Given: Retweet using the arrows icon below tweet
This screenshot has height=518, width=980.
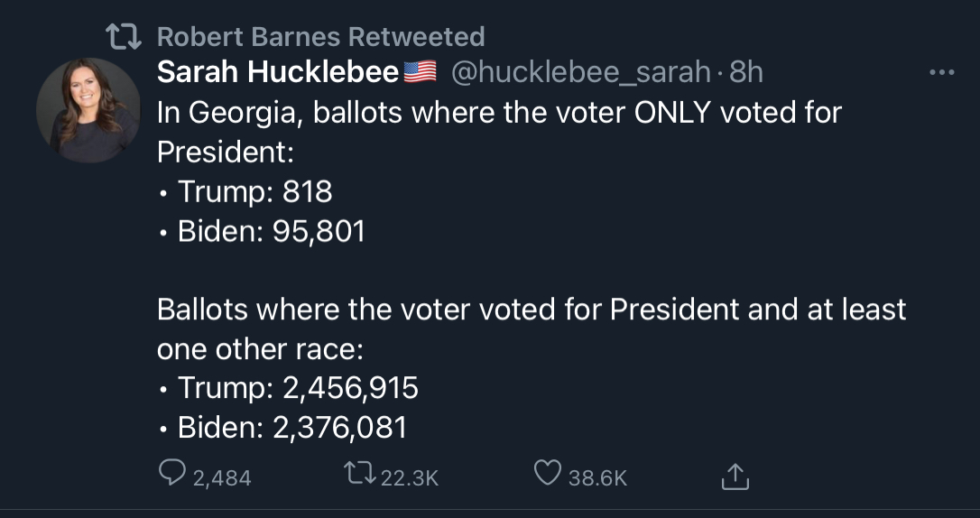Looking at the screenshot, I should [360, 473].
